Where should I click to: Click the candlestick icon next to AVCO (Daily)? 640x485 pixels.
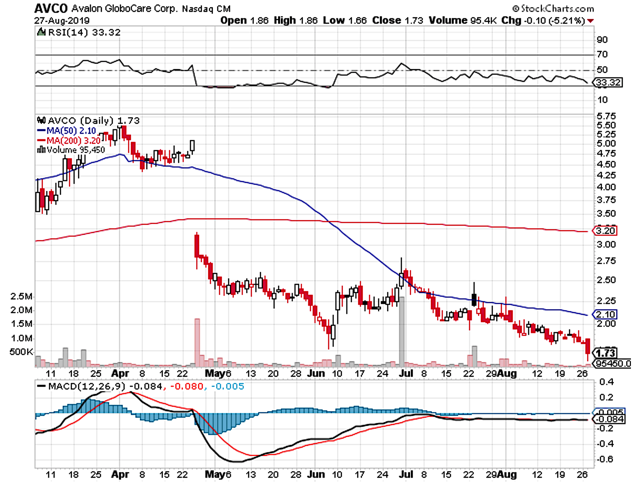[x=41, y=120]
